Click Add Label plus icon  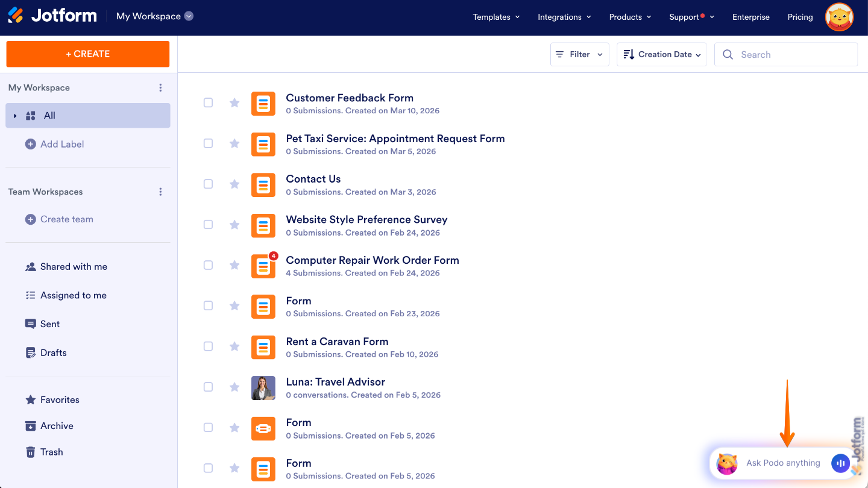pyautogui.click(x=30, y=144)
